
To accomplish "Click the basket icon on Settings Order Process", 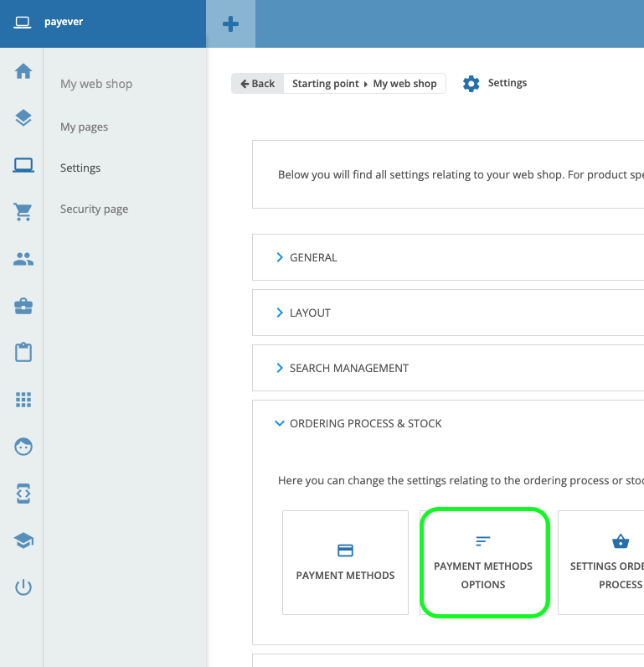I will pyautogui.click(x=621, y=541).
